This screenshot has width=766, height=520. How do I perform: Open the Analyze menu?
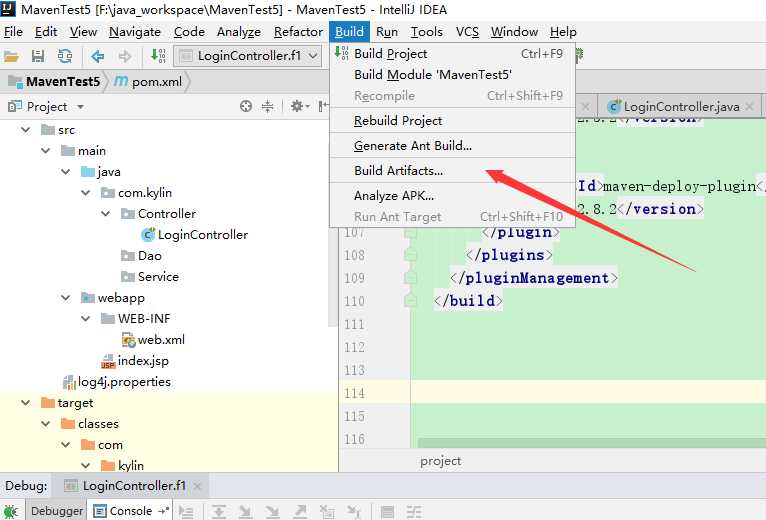point(238,32)
